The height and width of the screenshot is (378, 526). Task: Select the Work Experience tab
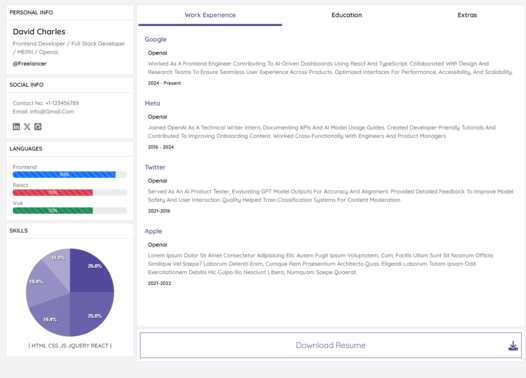click(210, 15)
